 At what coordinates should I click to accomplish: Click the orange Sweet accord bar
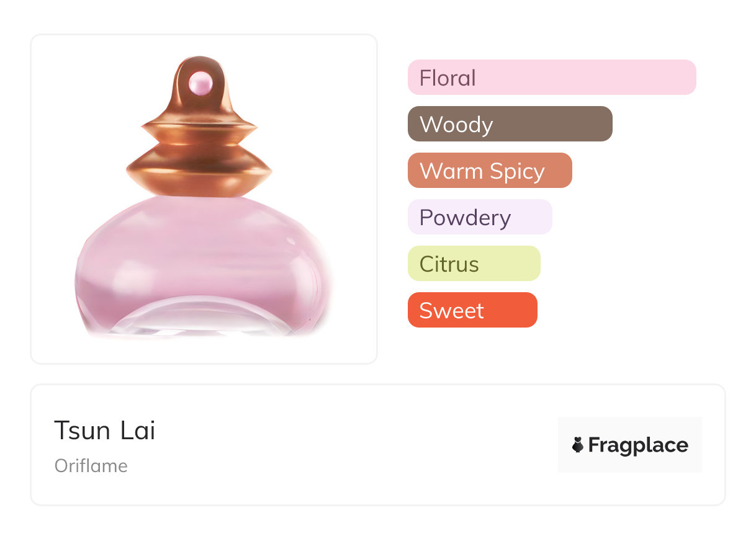click(472, 310)
